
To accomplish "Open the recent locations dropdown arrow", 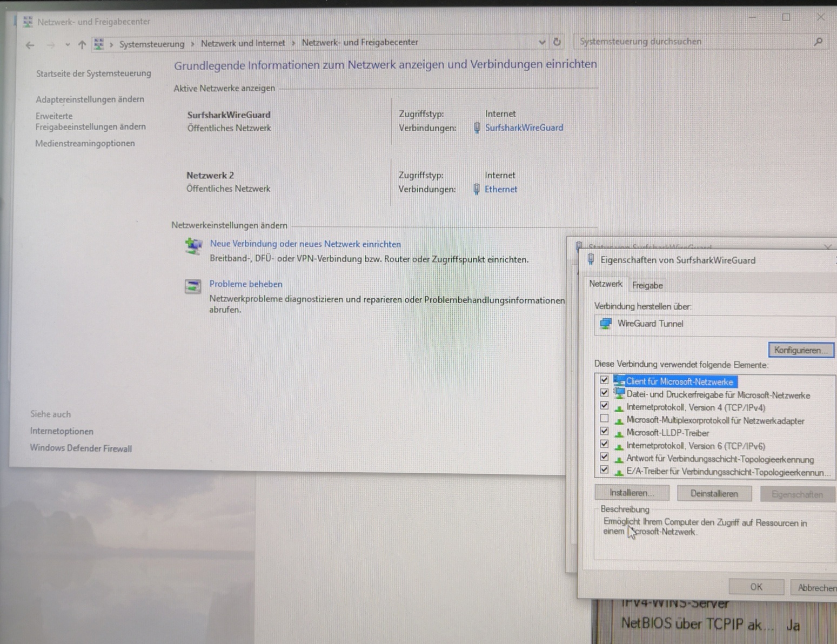I will tap(68, 45).
